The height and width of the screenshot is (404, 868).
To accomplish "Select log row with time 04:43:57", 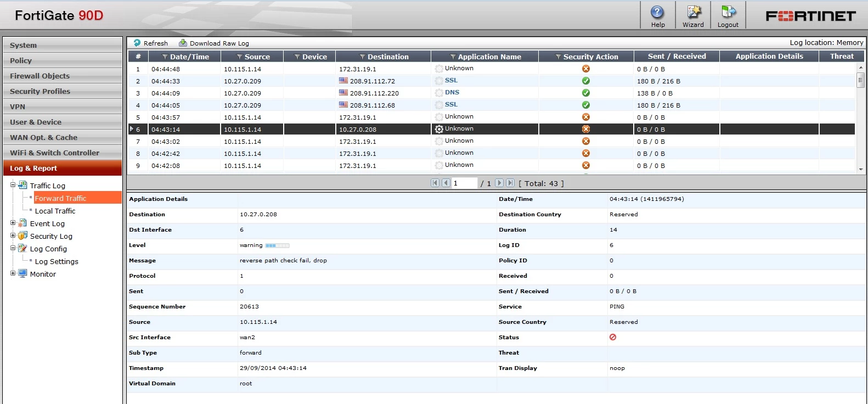I will click(491, 117).
